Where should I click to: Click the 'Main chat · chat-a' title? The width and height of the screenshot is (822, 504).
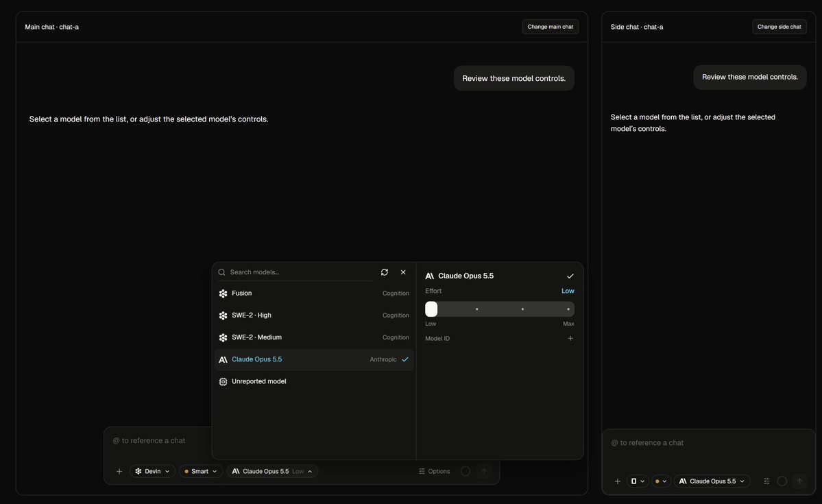pos(52,27)
